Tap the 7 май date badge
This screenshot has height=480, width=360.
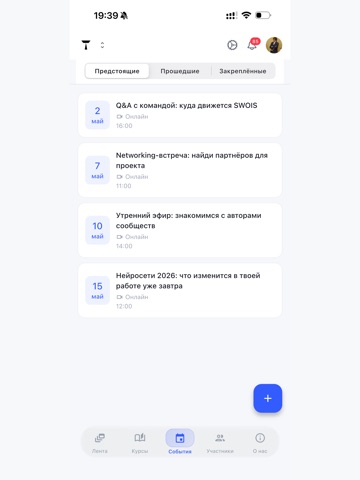97,170
